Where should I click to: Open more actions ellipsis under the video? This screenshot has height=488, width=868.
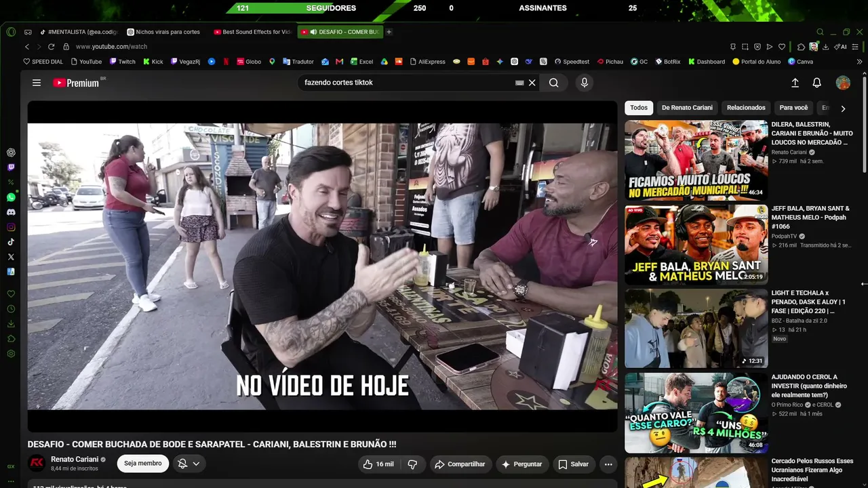pyautogui.click(x=608, y=464)
